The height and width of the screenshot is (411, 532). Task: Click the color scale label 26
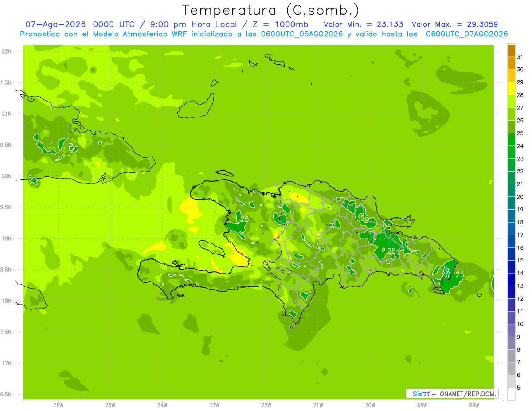[x=520, y=121]
